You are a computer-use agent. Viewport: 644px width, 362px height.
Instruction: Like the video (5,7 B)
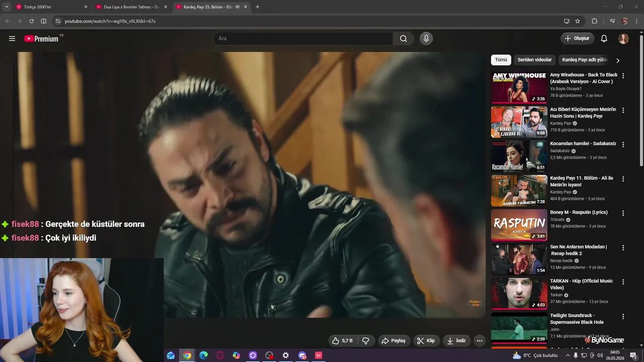click(342, 341)
